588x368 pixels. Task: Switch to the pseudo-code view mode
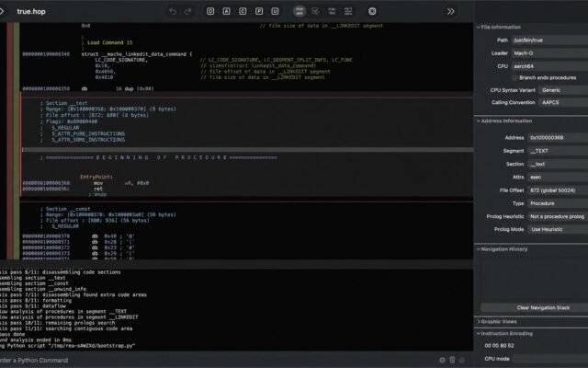[332, 11]
